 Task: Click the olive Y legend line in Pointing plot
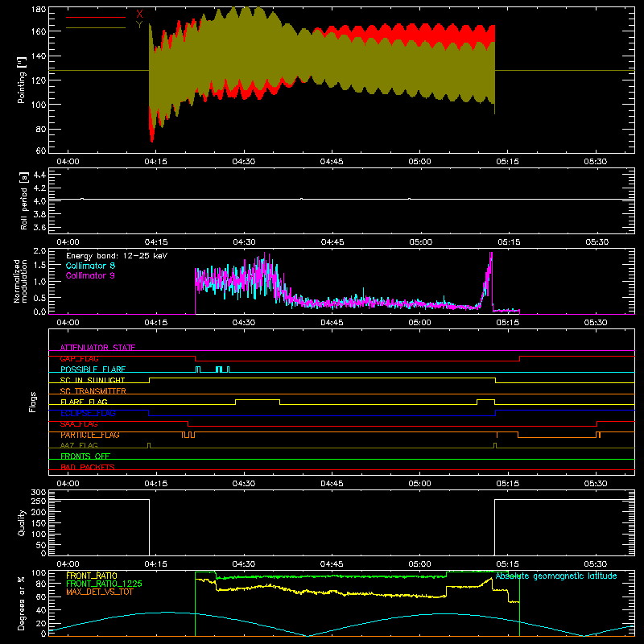[96, 28]
